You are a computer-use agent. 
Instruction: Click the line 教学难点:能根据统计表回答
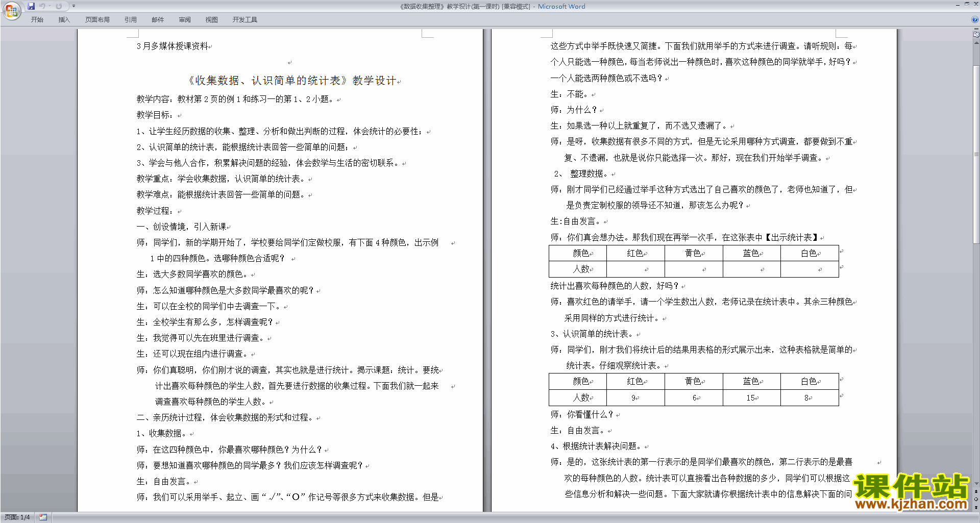point(221,194)
